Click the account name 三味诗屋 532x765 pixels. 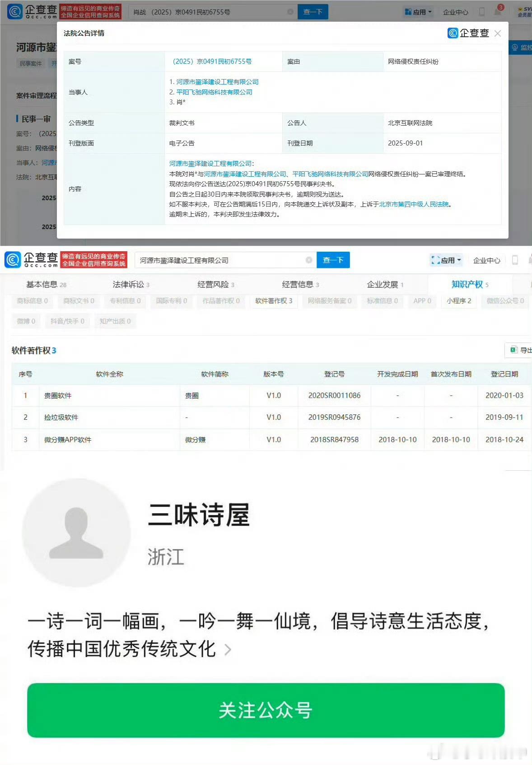coord(199,515)
